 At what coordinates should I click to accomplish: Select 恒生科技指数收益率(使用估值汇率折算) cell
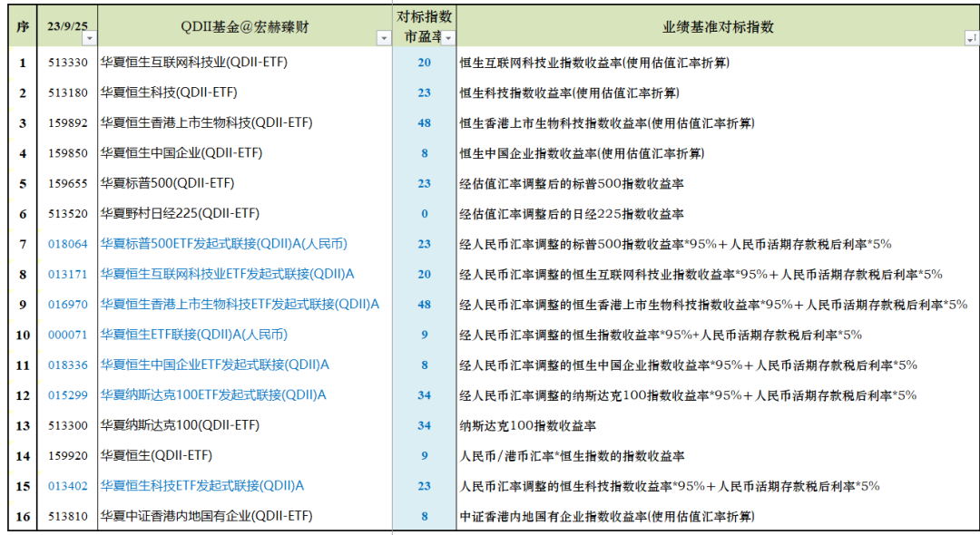718,92
